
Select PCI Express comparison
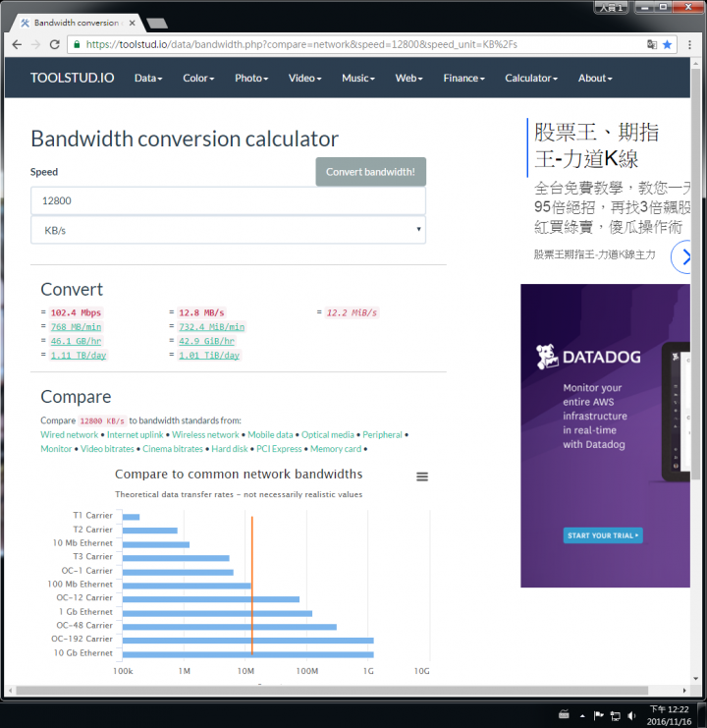pos(279,449)
